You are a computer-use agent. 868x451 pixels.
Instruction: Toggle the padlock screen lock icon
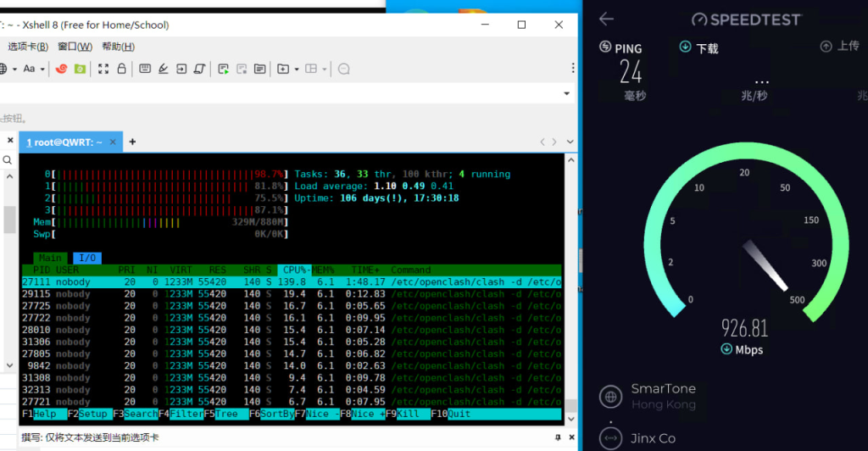pyautogui.click(x=122, y=69)
